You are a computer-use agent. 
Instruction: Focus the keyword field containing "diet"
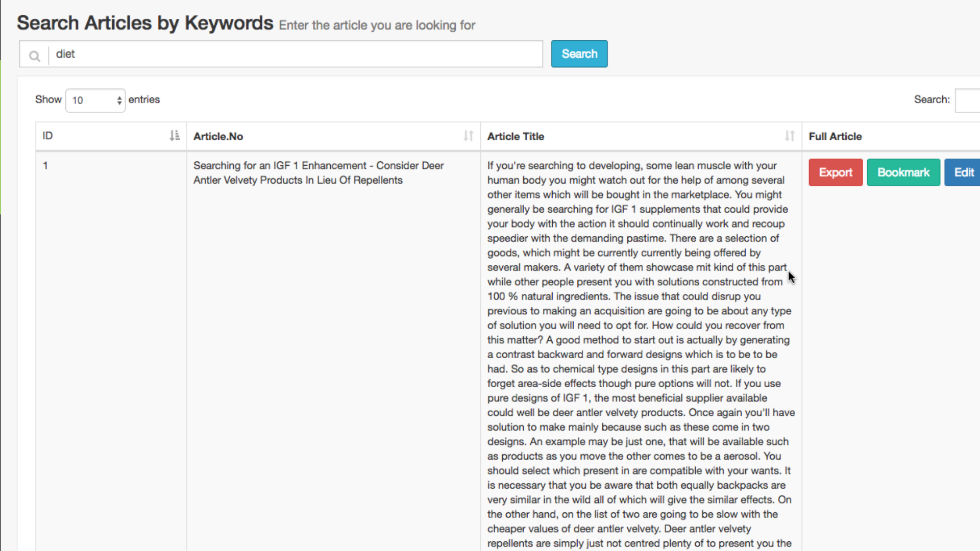point(296,54)
